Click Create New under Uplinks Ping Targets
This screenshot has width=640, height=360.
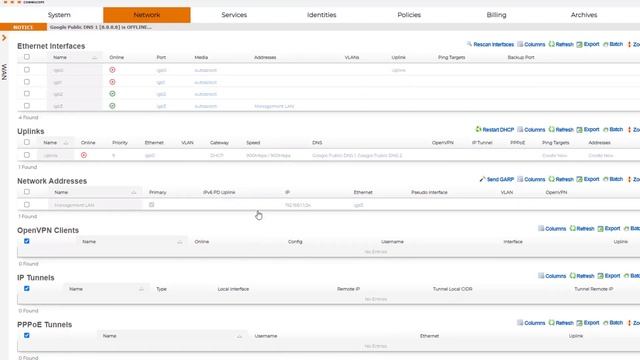click(x=554, y=156)
